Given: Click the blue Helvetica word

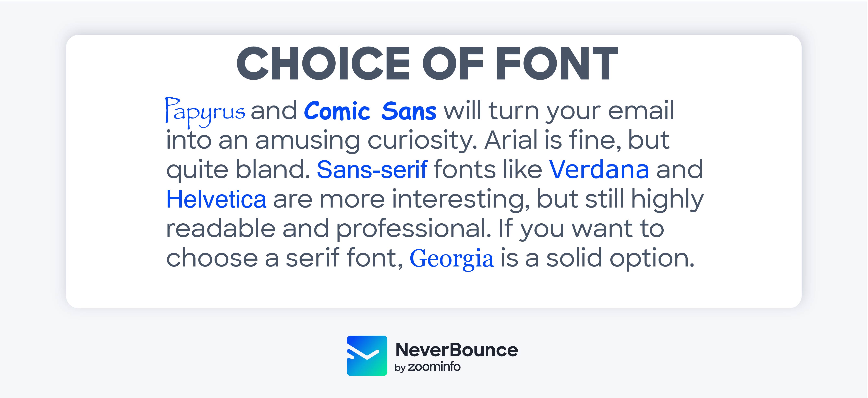Looking at the screenshot, I should pos(216,199).
